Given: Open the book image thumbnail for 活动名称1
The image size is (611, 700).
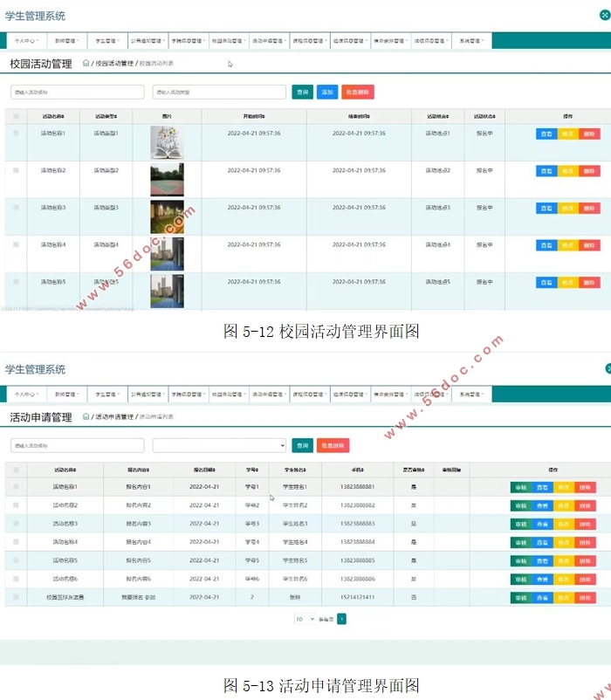Looking at the screenshot, I should [x=167, y=143].
